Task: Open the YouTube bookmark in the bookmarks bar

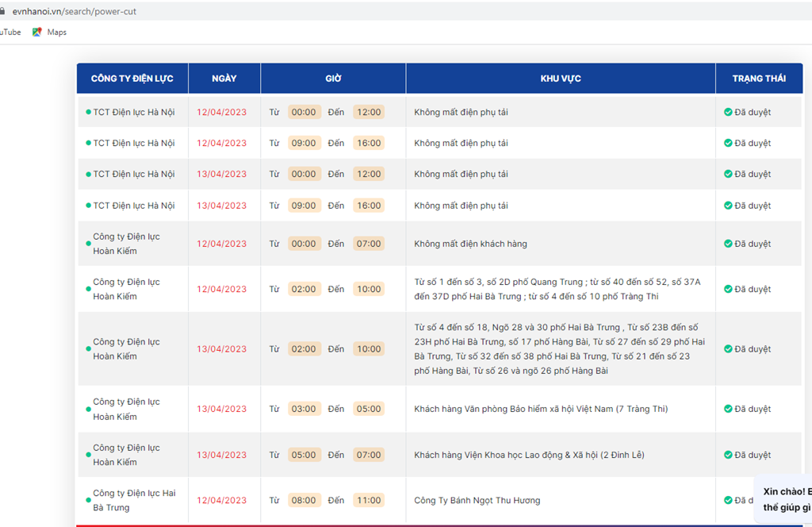Action: [10, 32]
